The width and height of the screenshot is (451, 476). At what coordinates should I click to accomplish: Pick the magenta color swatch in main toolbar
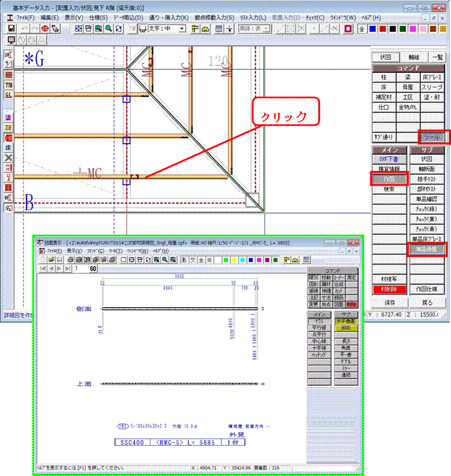click(413, 29)
